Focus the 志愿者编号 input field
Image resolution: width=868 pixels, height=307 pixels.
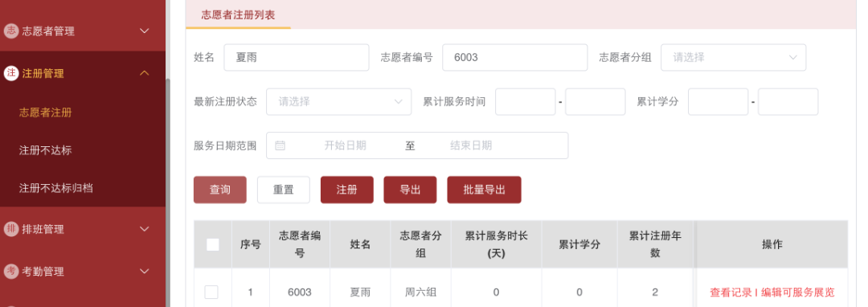(x=515, y=57)
